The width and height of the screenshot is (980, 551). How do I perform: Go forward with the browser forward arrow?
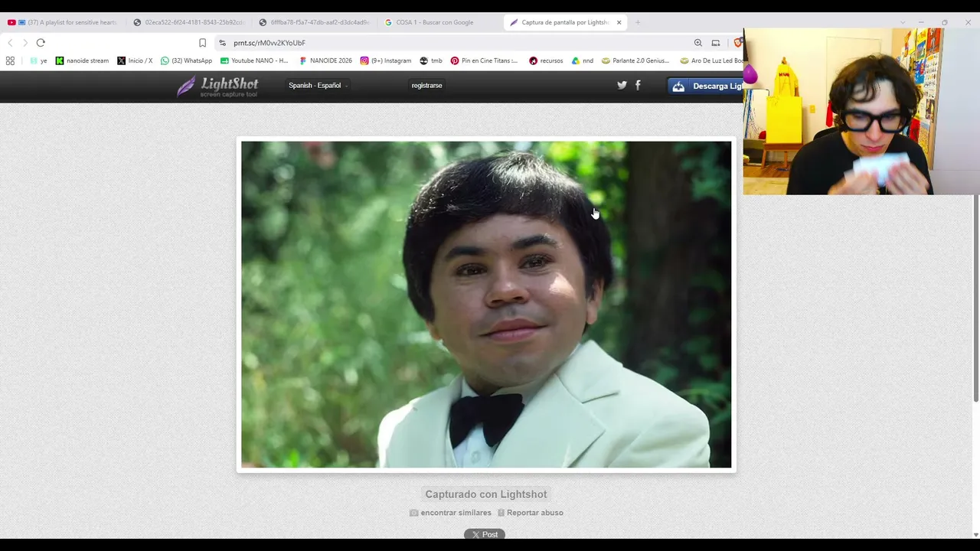click(24, 43)
